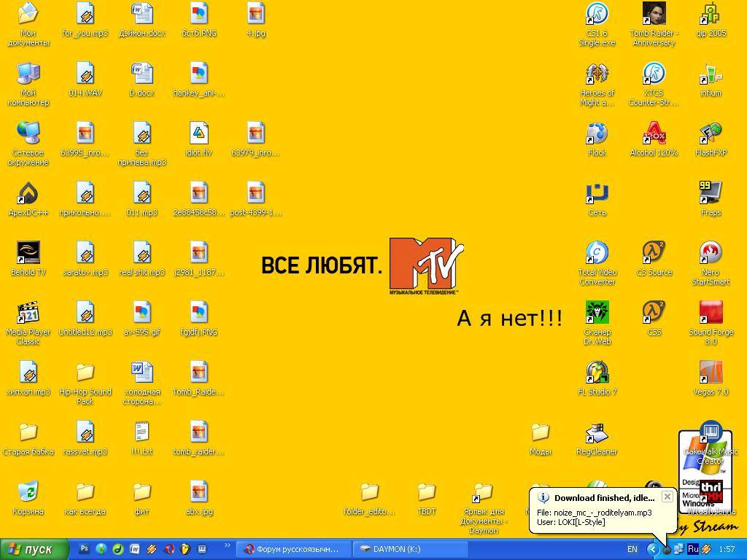Image resolution: width=747 pixels, height=560 pixels.
Task: Launch Opera from Quick Launch bar
Action: click(169, 549)
